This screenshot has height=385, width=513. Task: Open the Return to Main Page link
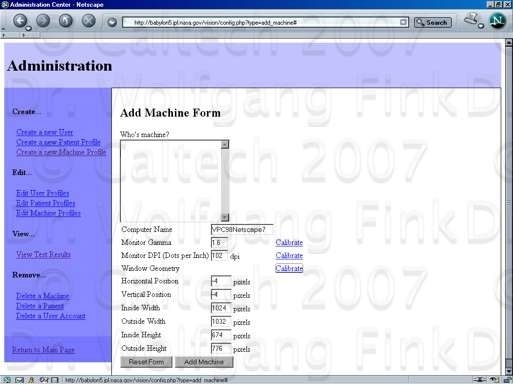[43, 350]
